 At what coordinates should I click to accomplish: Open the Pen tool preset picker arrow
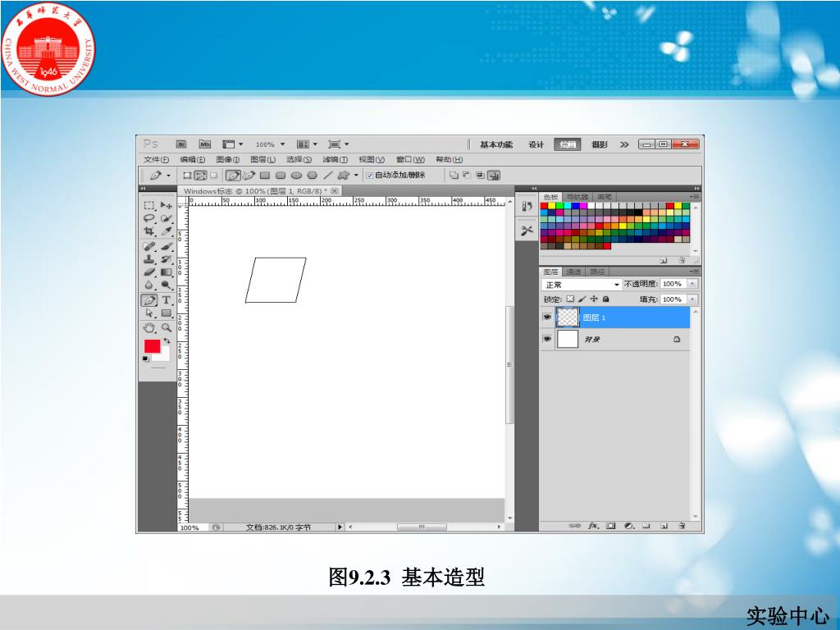tap(168, 176)
